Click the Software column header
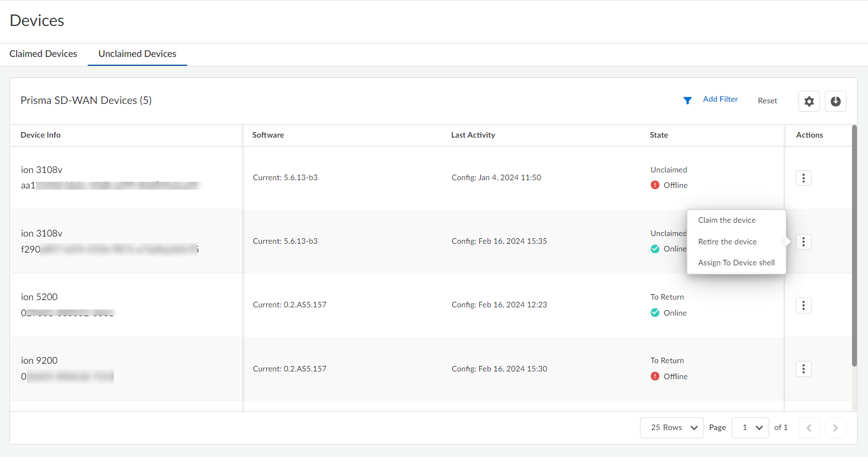Viewport: 868px width, 461px height. (x=268, y=135)
